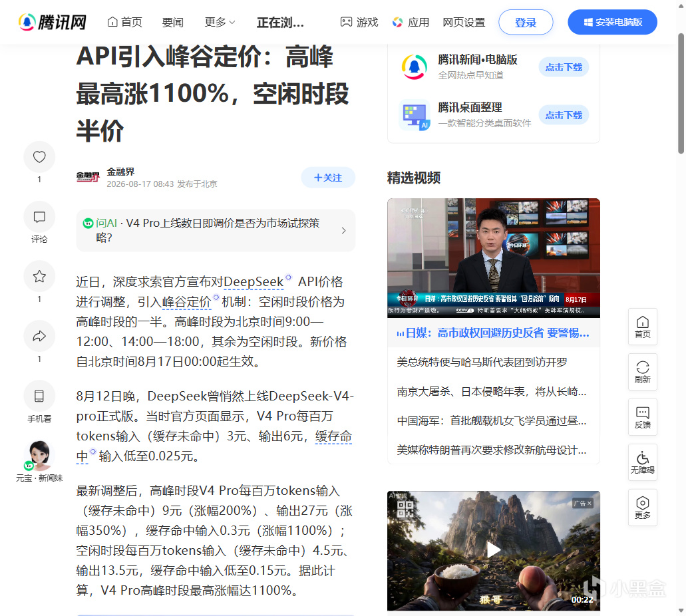Viewport: 686px width, 616px height.
Task: Click QR code icon on ad video
Action: point(405,508)
